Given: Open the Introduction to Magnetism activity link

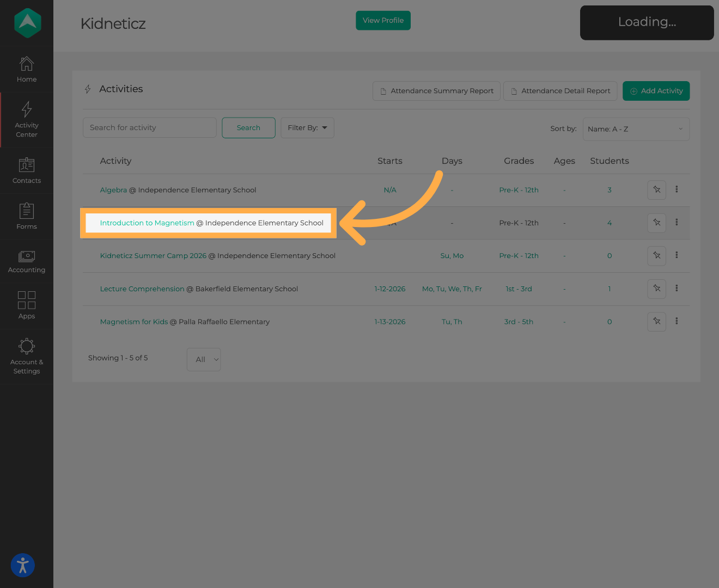Looking at the screenshot, I should pos(147,223).
